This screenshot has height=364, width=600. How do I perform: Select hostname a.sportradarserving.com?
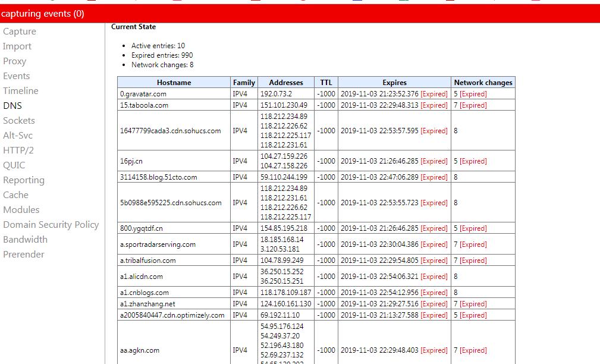coord(158,244)
